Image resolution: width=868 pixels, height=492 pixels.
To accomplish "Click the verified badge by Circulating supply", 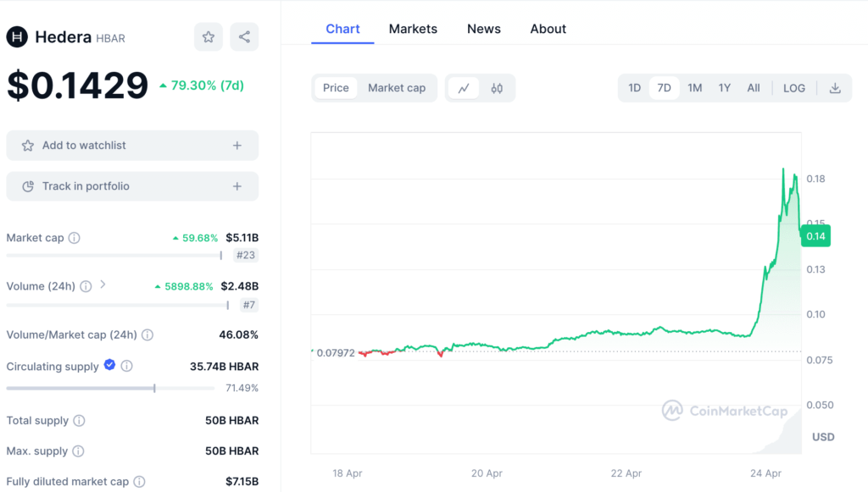I will (109, 366).
